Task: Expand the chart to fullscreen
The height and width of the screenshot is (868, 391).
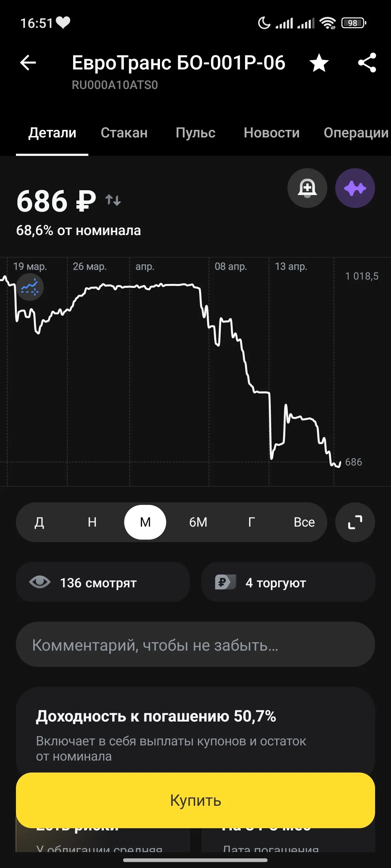Action: pyautogui.click(x=355, y=522)
